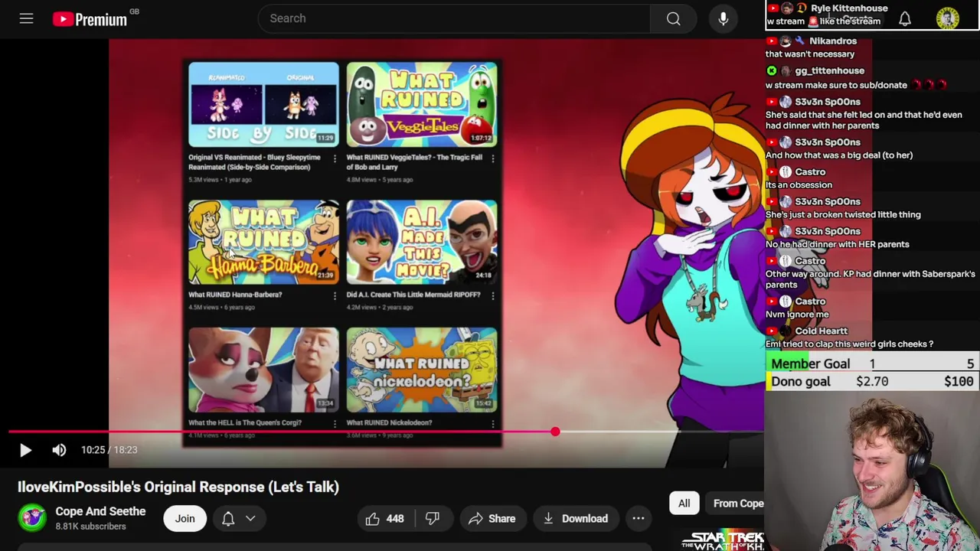The height and width of the screenshot is (551, 980).
Task: Open options for Little Mermaid RIPOFF video
Action: [x=492, y=295]
